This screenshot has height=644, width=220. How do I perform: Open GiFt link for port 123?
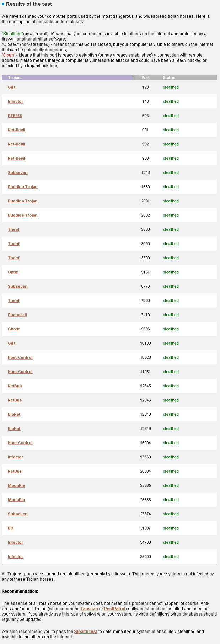(12, 87)
